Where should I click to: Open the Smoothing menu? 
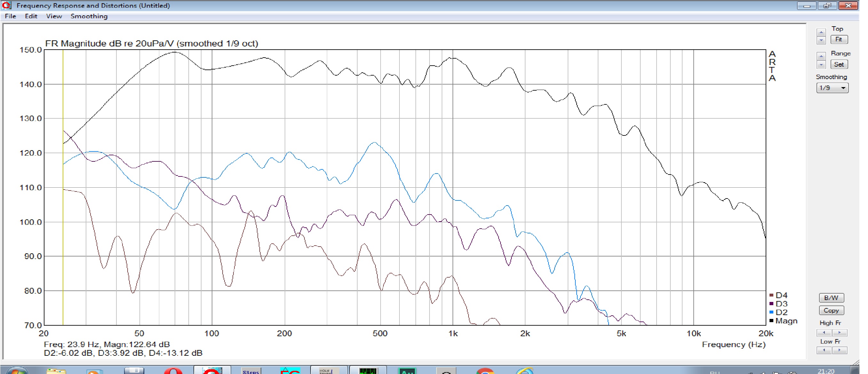(89, 16)
